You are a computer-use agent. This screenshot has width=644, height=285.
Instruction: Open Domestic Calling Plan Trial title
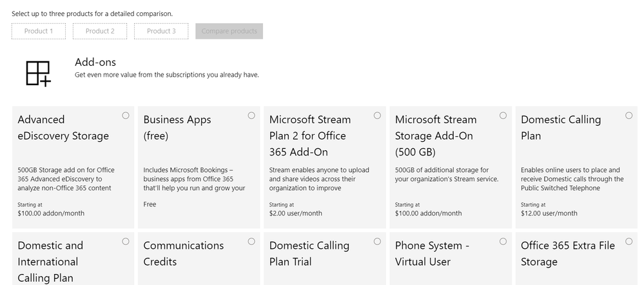(x=309, y=253)
